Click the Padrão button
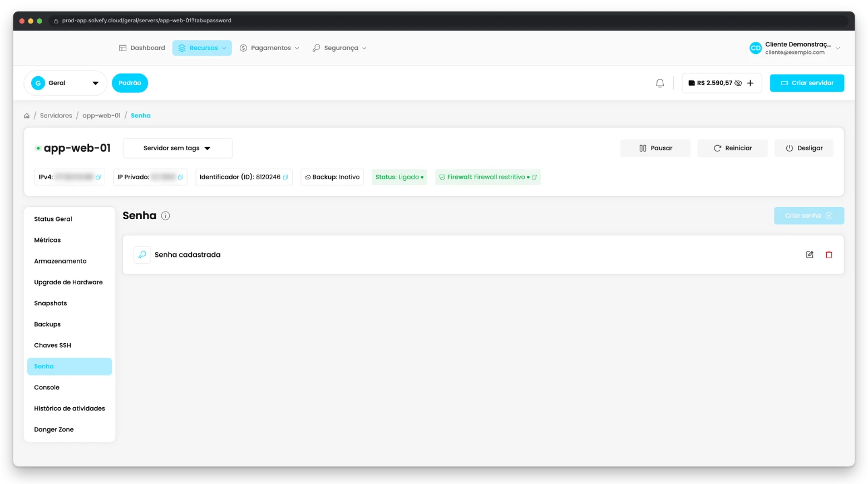 tap(130, 83)
